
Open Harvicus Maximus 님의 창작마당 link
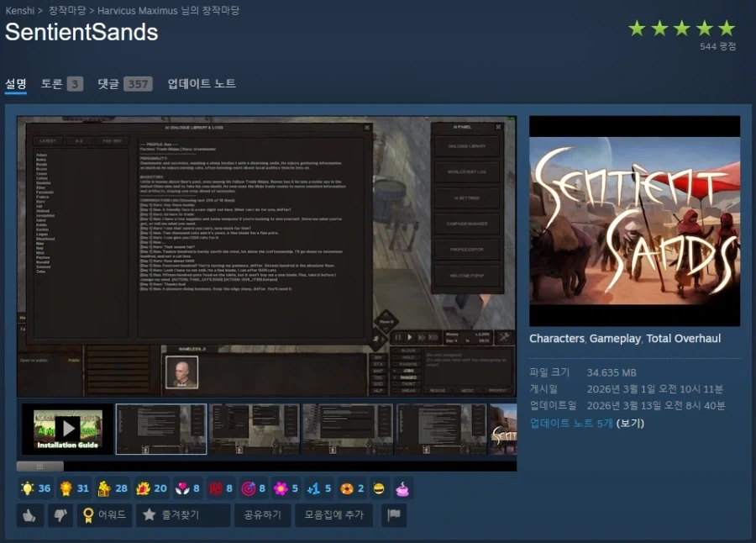point(168,11)
